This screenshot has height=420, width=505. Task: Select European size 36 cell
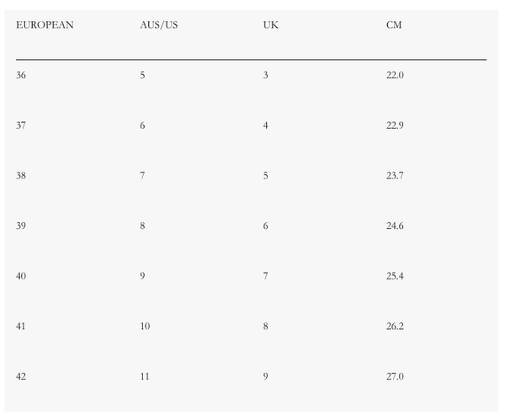[21, 75]
